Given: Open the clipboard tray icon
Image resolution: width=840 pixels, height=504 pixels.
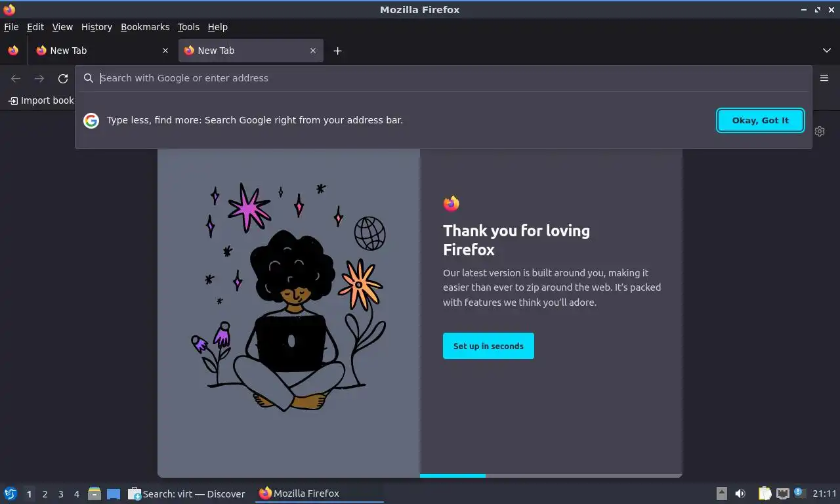Looking at the screenshot, I should point(765,493).
